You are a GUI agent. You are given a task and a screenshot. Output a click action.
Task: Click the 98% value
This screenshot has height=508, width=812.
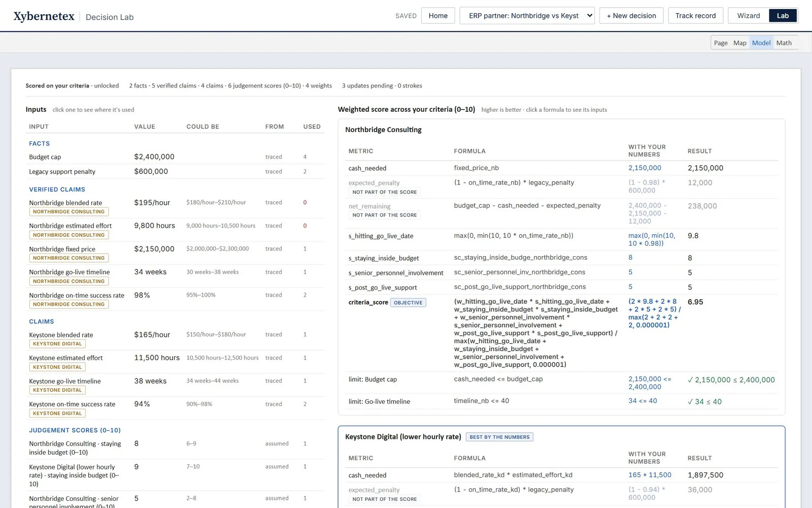142,295
